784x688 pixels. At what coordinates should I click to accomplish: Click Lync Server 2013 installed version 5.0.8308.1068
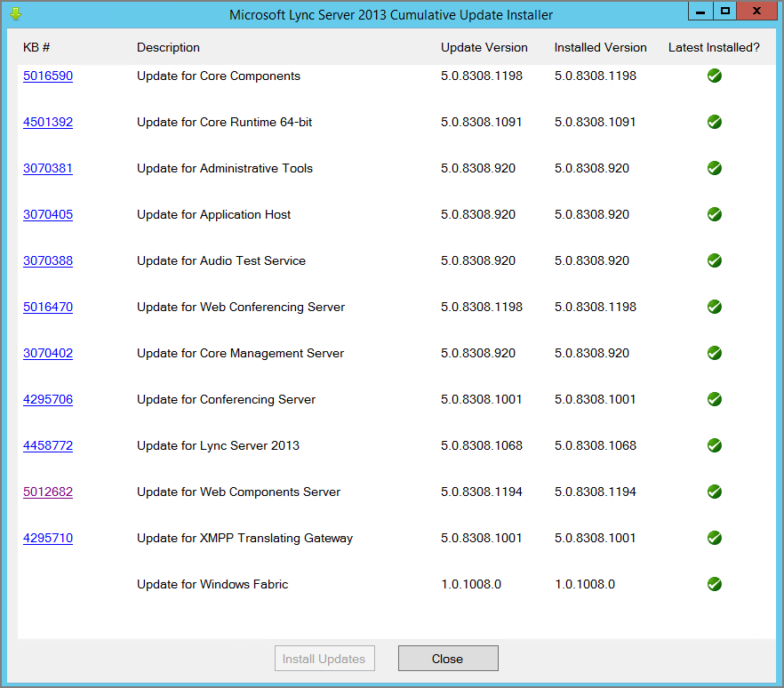click(595, 445)
